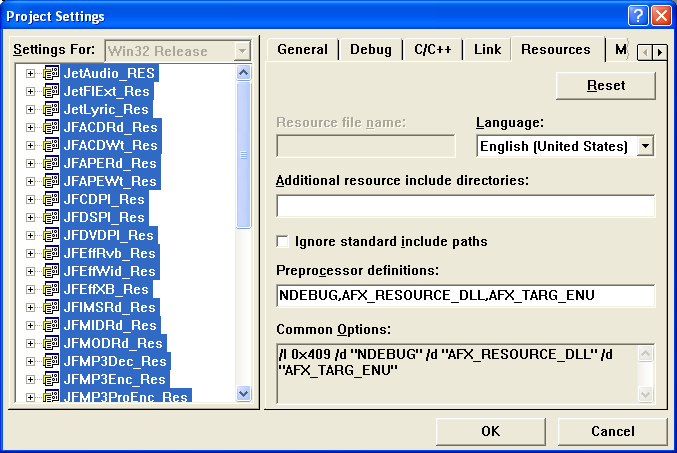Close the Project Settings dialog
This screenshot has height=453, width=677.
(661, 16)
